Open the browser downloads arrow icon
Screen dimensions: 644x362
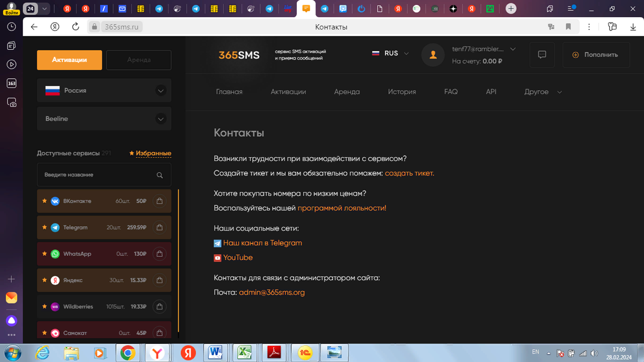633,27
